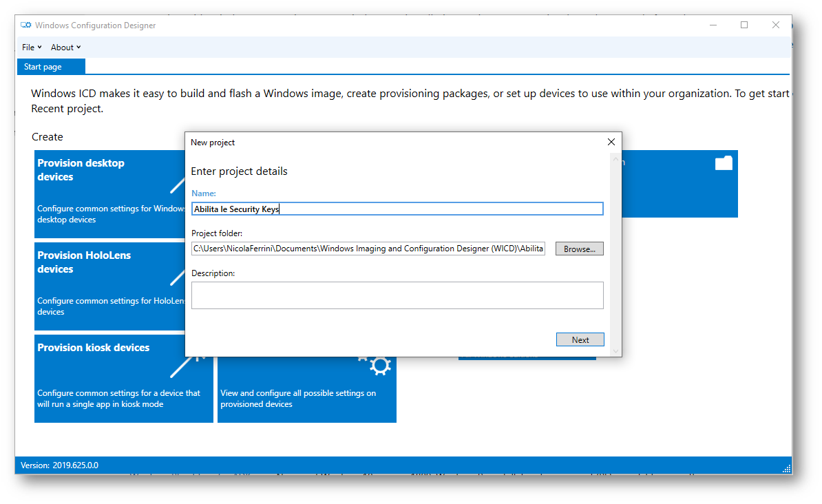Select Provision HoloLens devices tile
The width and height of the screenshot is (822, 504).
point(109,286)
